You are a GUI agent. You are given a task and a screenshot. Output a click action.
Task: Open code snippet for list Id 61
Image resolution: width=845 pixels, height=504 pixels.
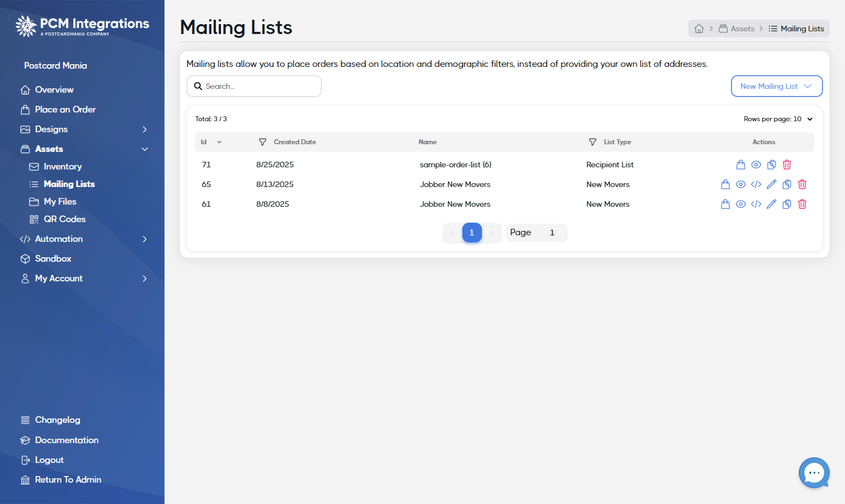tap(756, 204)
